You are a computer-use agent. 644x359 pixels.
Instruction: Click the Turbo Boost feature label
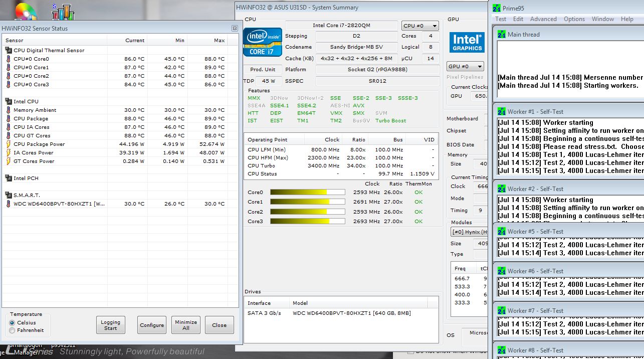pyautogui.click(x=390, y=120)
